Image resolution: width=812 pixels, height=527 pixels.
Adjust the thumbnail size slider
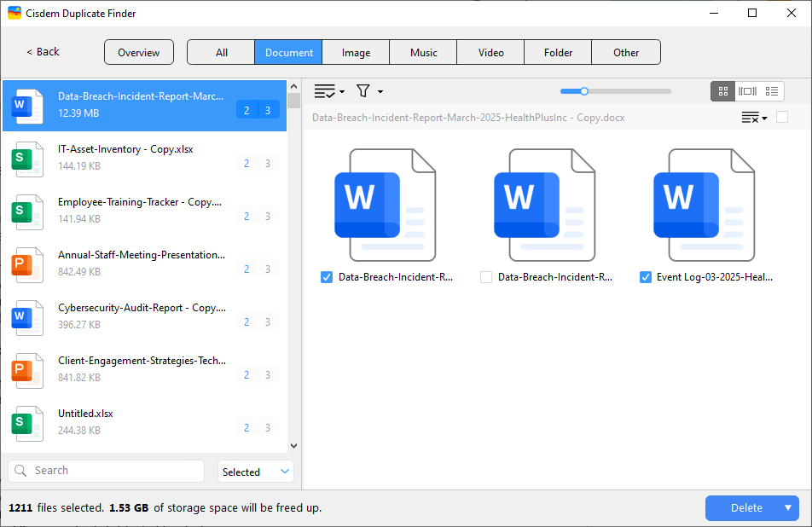click(583, 90)
